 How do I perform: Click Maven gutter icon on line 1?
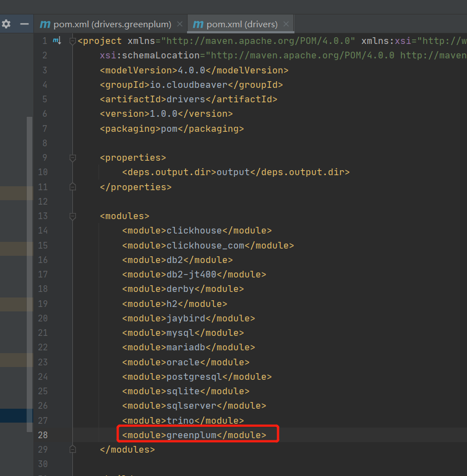pos(57,41)
